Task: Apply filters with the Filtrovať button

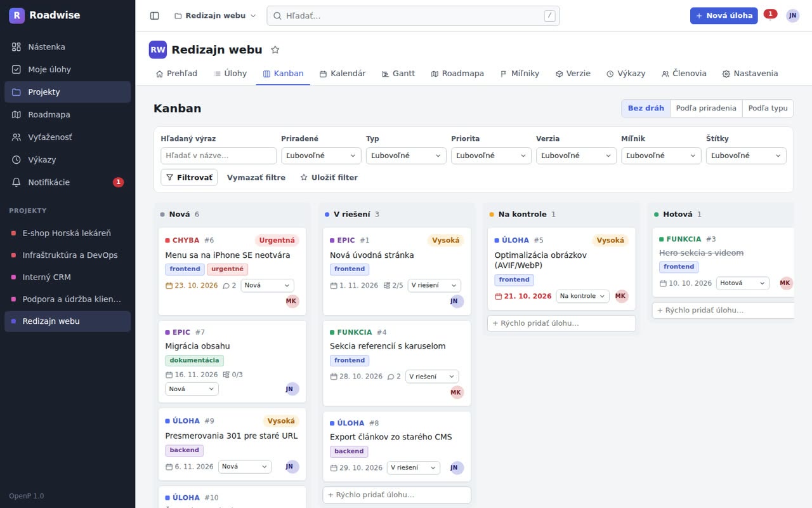Action: (x=189, y=178)
